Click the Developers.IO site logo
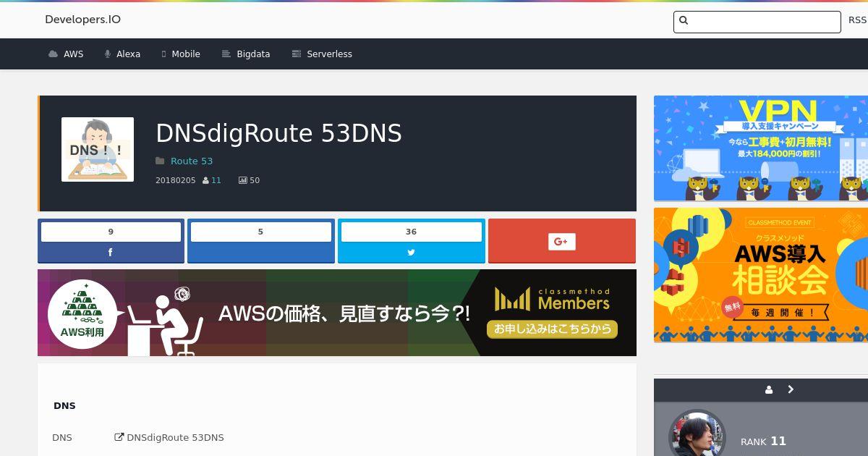 82,20
